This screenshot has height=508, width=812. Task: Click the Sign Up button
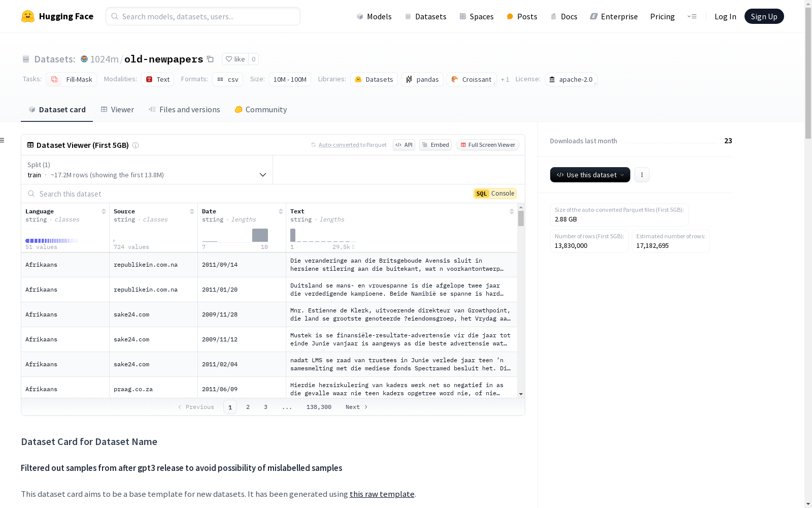(x=764, y=16)
